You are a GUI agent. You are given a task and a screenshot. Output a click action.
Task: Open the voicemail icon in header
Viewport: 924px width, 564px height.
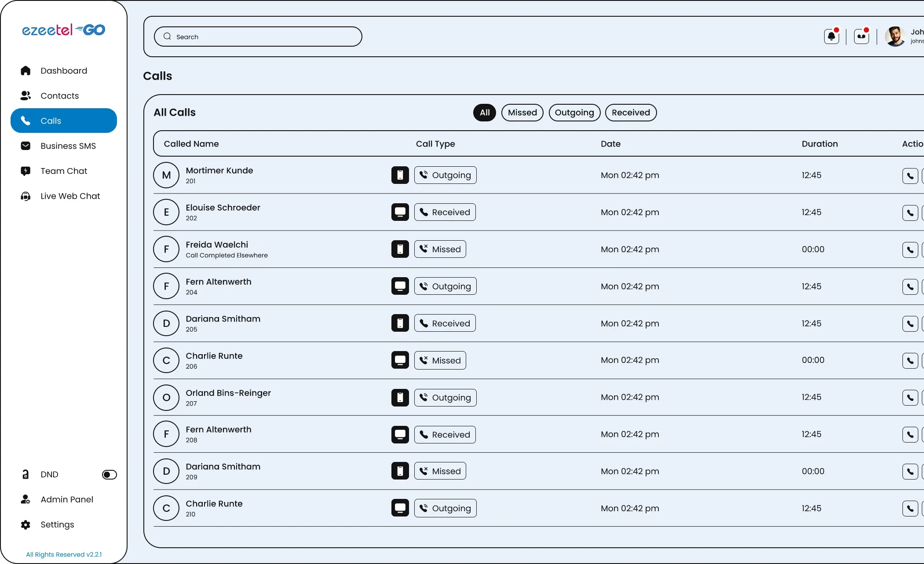pos(861,37)
